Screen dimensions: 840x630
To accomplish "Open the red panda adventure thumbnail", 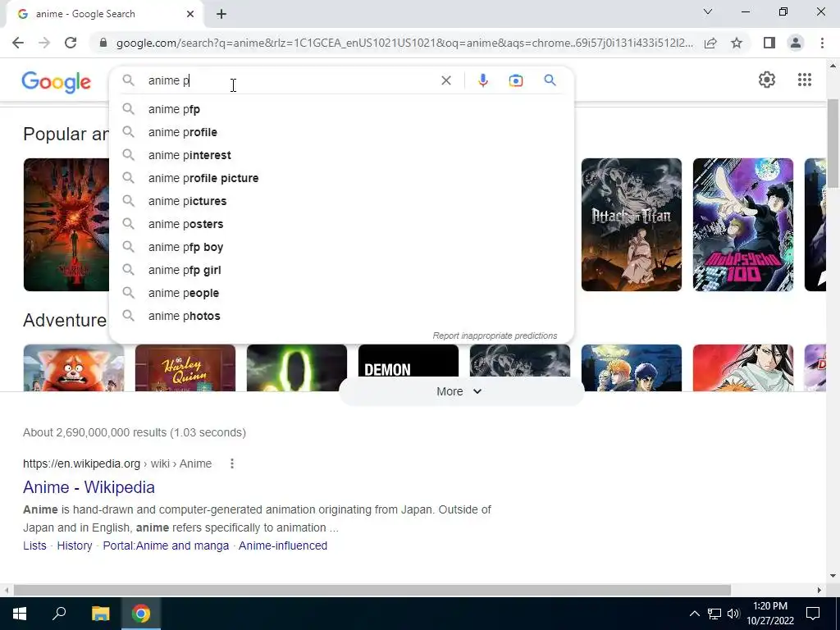I will coord(74,368).
